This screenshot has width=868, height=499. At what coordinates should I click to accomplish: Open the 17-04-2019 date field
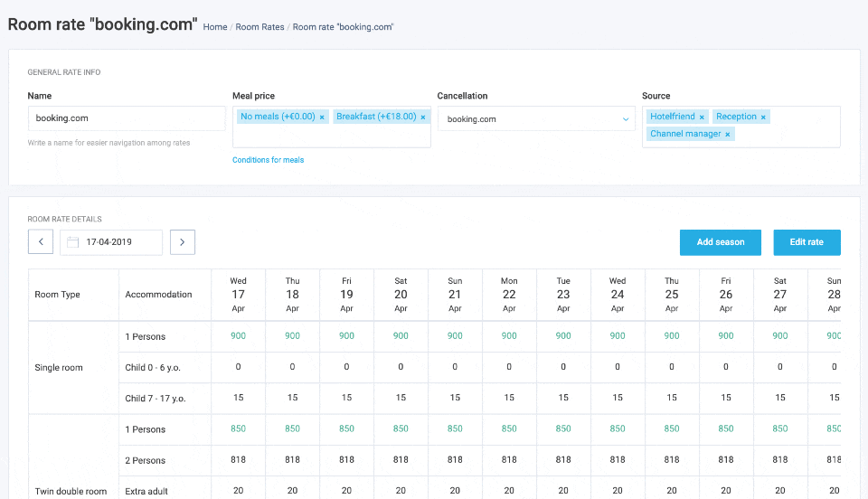pyautogui.click(x=110, y=241)
